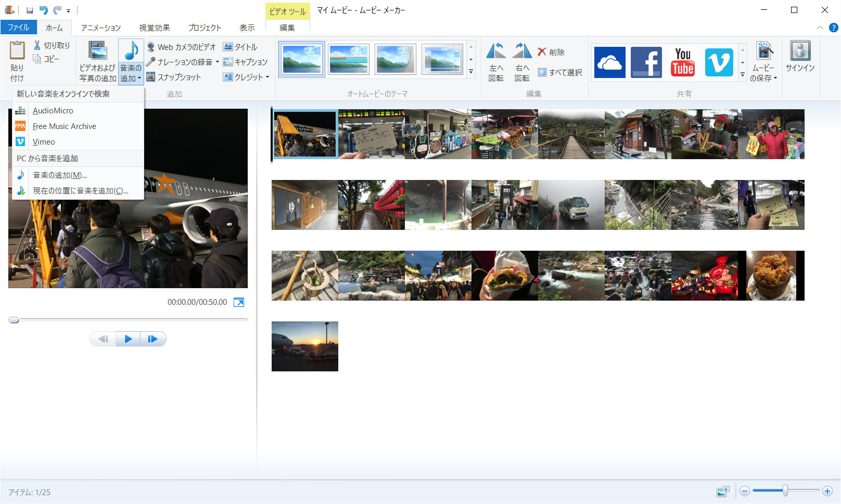This screenshot has height=504, width=841.
Task: Select 音楽の追加(M)... menu item
Action: [x=60, y=175]
